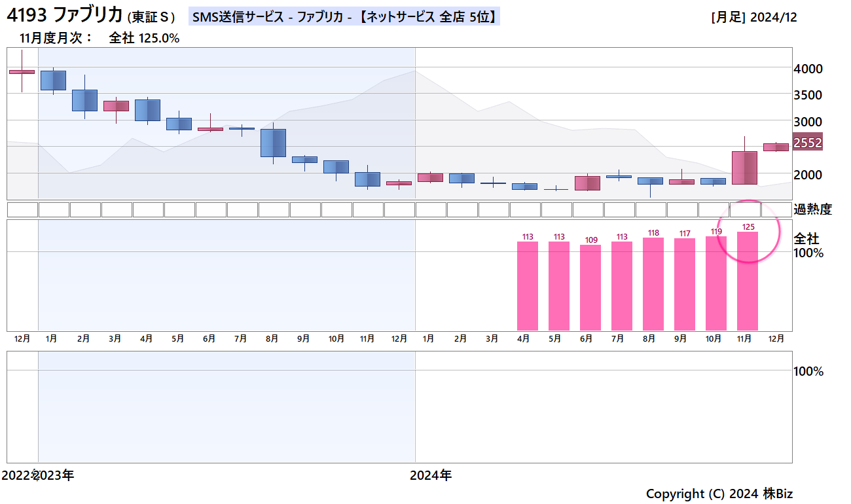Click the May pink bar showing 113
Viewport: 851px width, 504px height.
point(559,286)
